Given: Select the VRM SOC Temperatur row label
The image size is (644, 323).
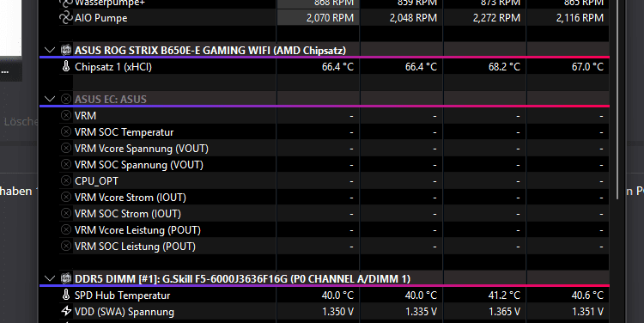Looking at the screenshot, I should point(124,132).
